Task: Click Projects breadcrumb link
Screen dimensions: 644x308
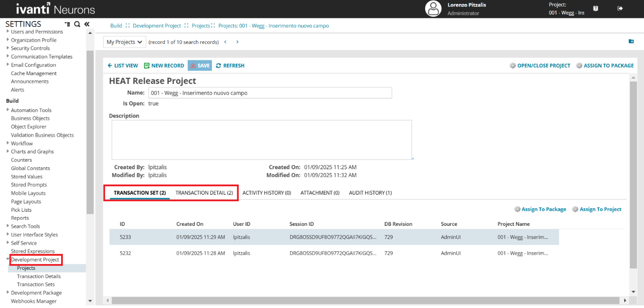Action: tap(201, 26)
